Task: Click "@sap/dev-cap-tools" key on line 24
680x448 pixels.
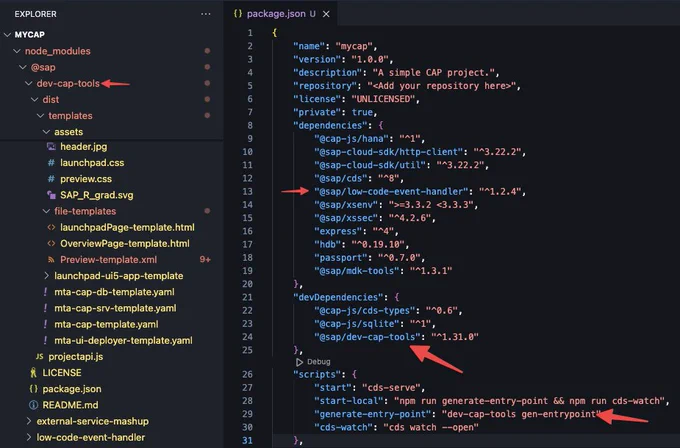Action: point(367,337)
